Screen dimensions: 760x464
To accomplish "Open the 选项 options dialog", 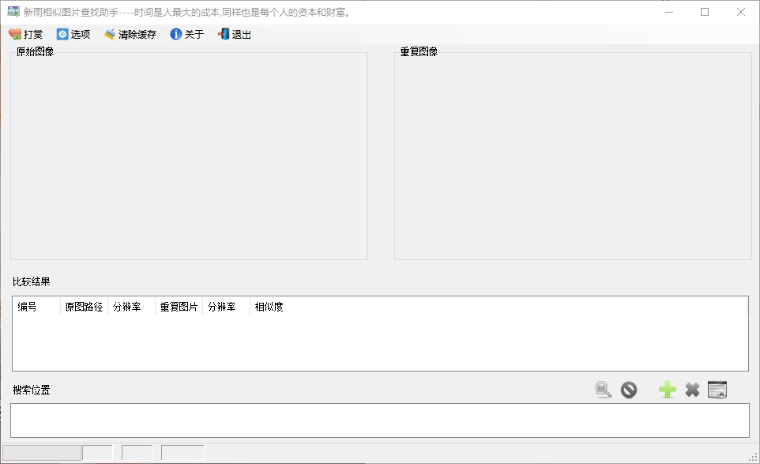I will click(x=74, y=34).
